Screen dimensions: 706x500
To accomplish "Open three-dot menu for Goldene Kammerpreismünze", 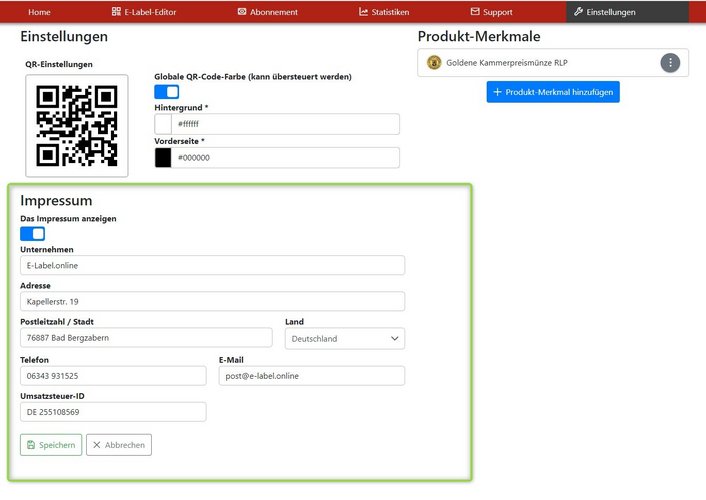I will point(670,63).
